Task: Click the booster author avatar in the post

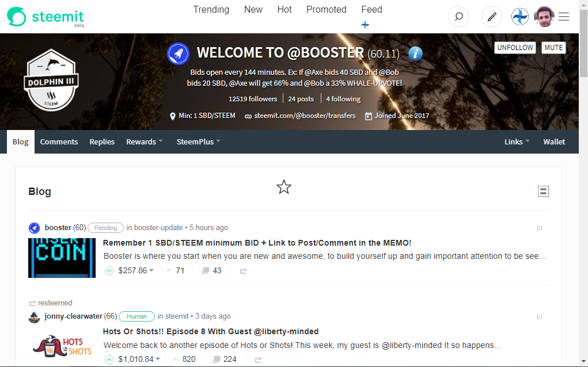Action: pos(34,228)
